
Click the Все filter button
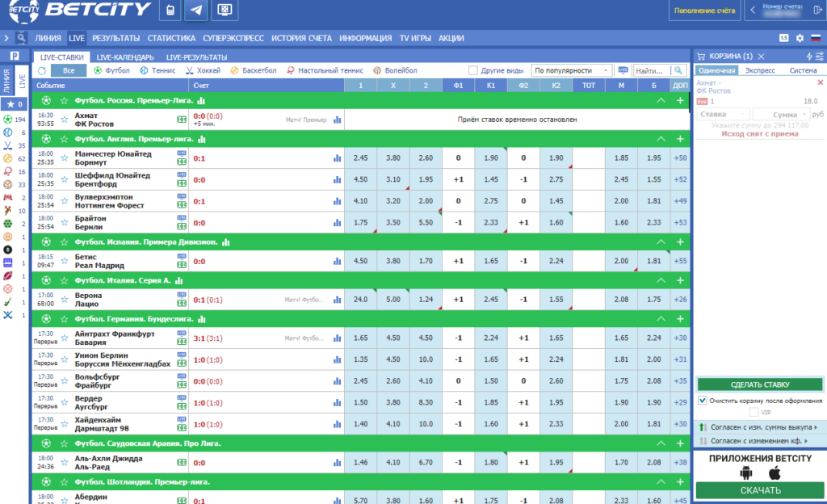(69, 70)
